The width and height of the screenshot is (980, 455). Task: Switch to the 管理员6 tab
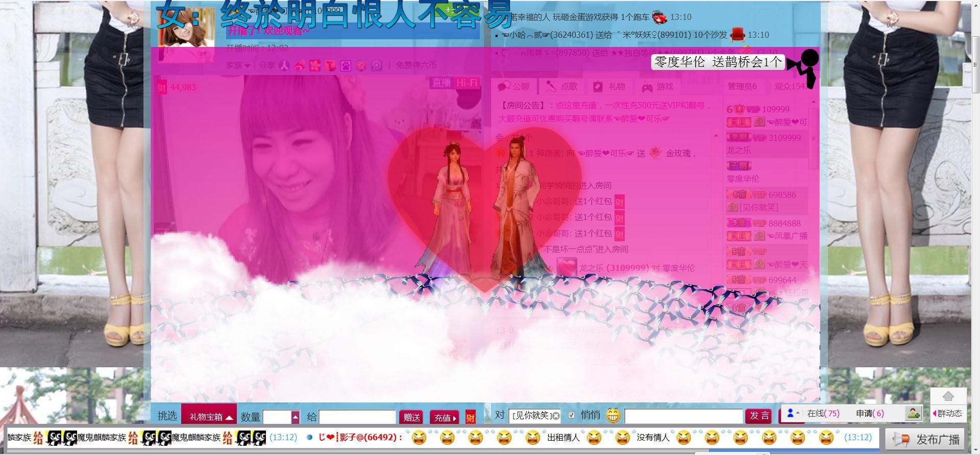[x=742, y=87]
